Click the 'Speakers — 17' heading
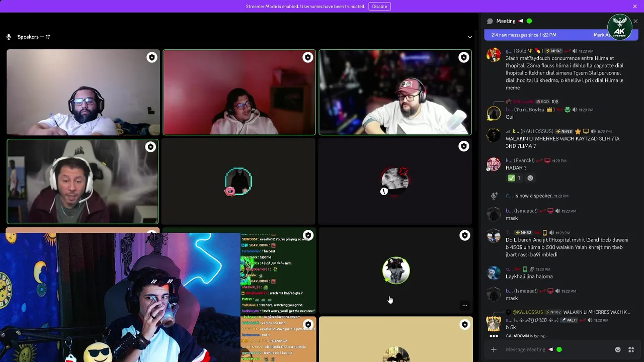 (x=34, y=37)
